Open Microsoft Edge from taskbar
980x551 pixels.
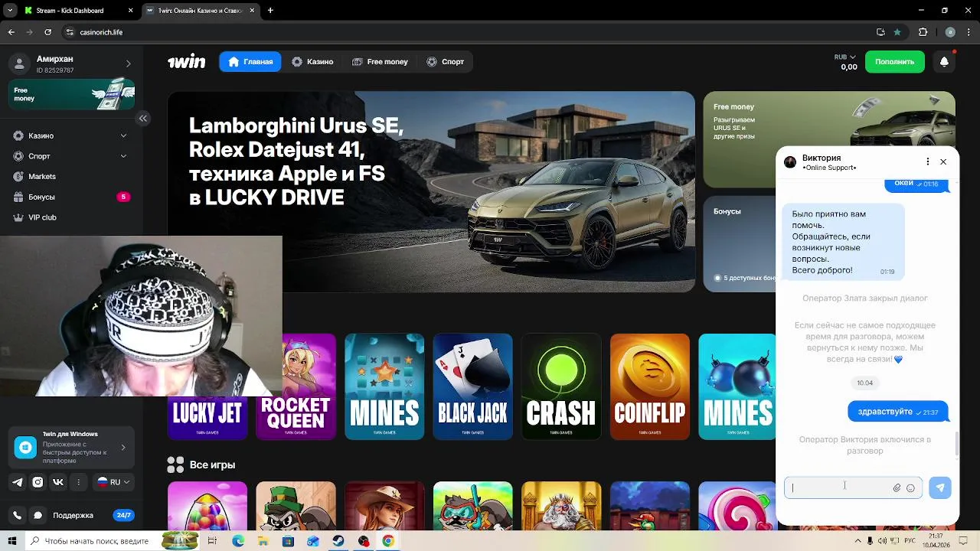point(238,541)
